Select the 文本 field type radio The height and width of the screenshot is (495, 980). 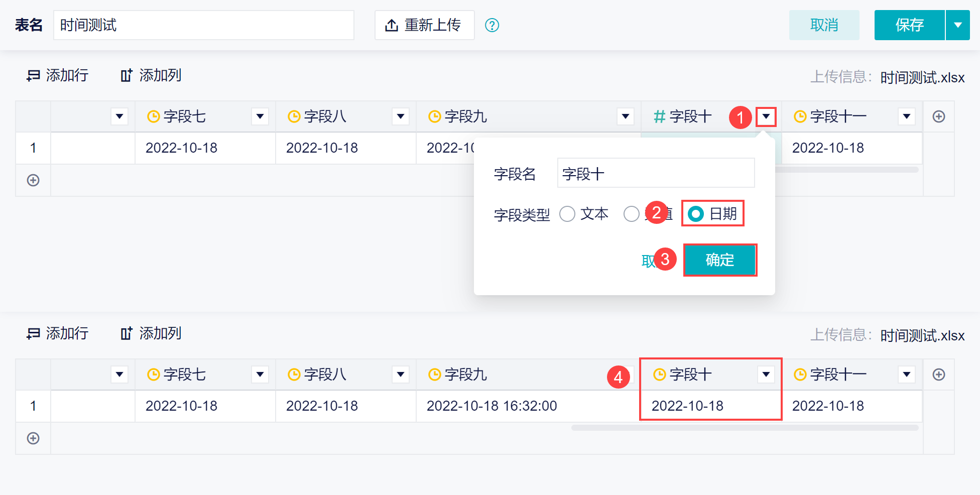(x=567, y=214)
